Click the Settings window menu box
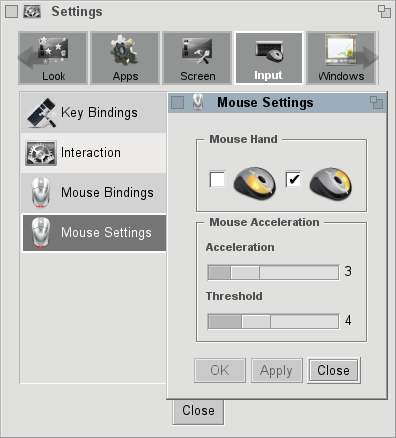The width and height of the screenshot is (396, 438). tap(11, 12)
